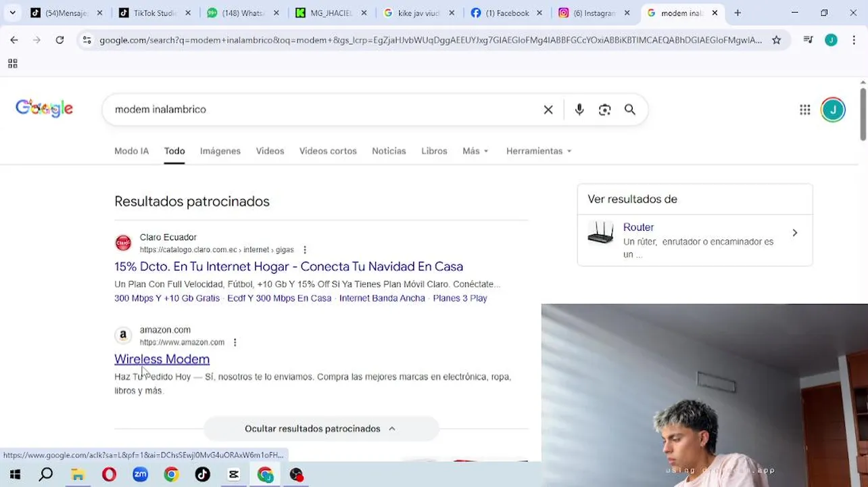Open Zoom from taskbar

140,475
